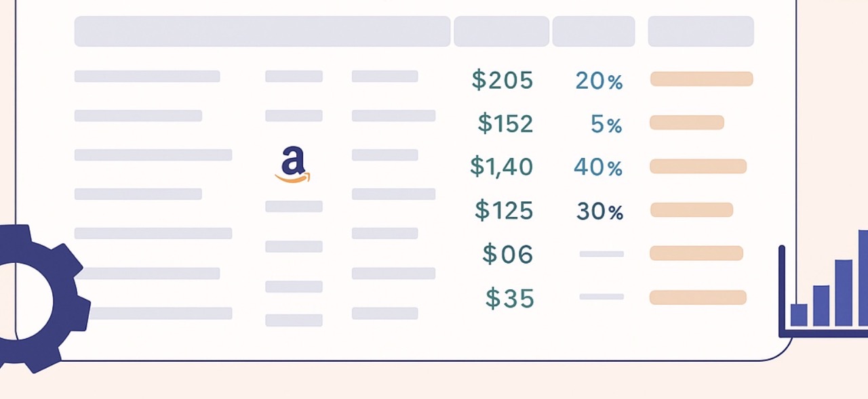Select the $06 price entry
This screenshot has height=399, width=868.
click(508, 255)
